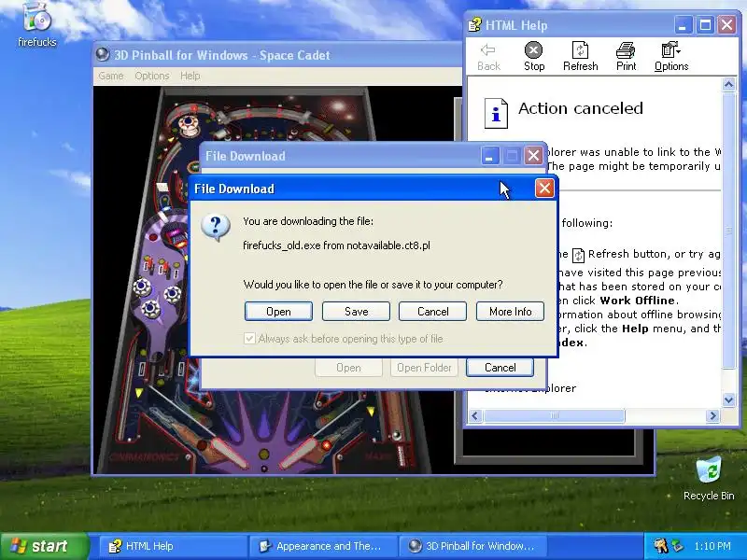747x560 pixels.
Task: Open the Options toolbar menu in HTML Help
Action: click(x=671, y=57)
